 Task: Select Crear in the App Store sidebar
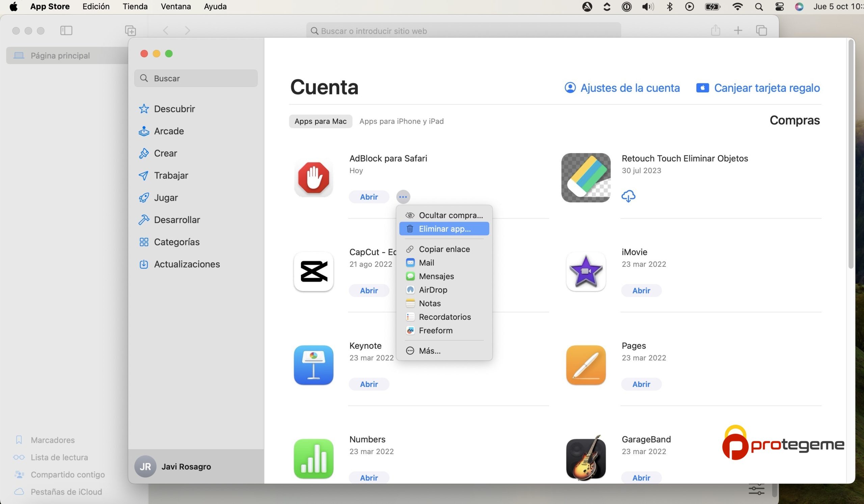pyautogui.click(x=158, y=153)
